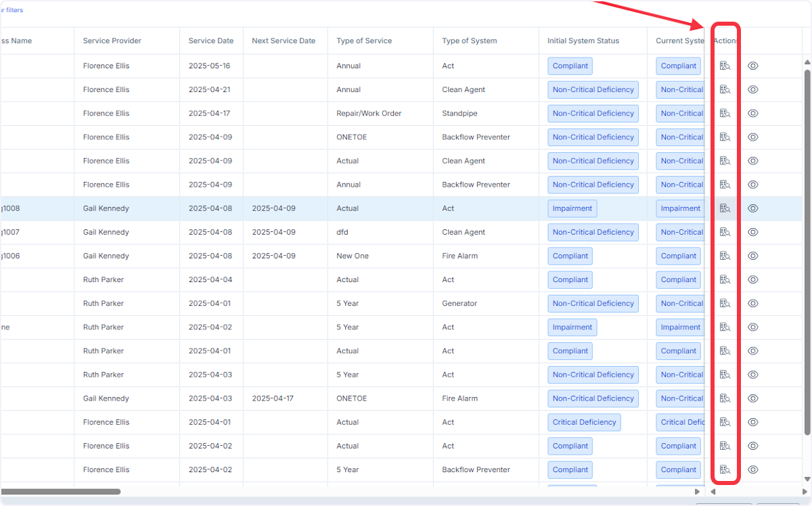
Task: Click eye icon for 2025-04-02 5 Year Backflow row
Action: click(753, 469)
